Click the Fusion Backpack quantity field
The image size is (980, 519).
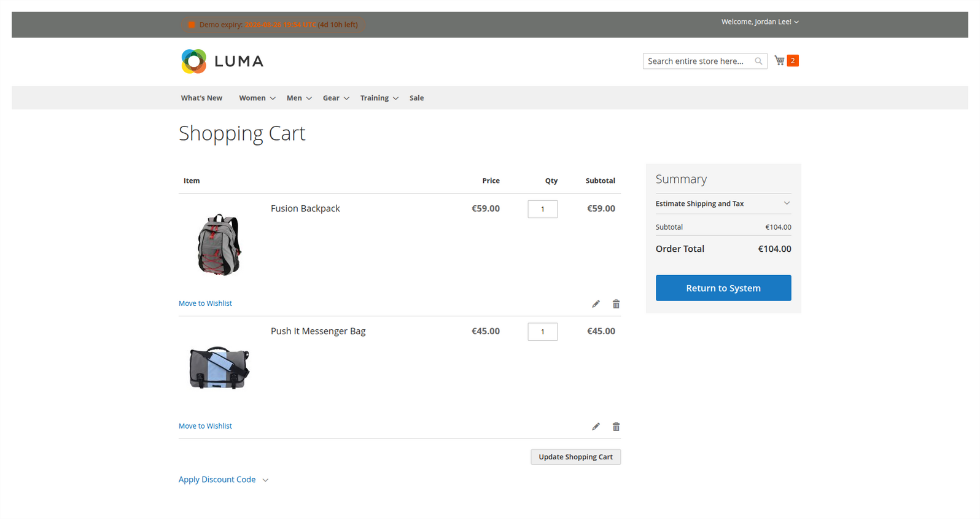543,209
